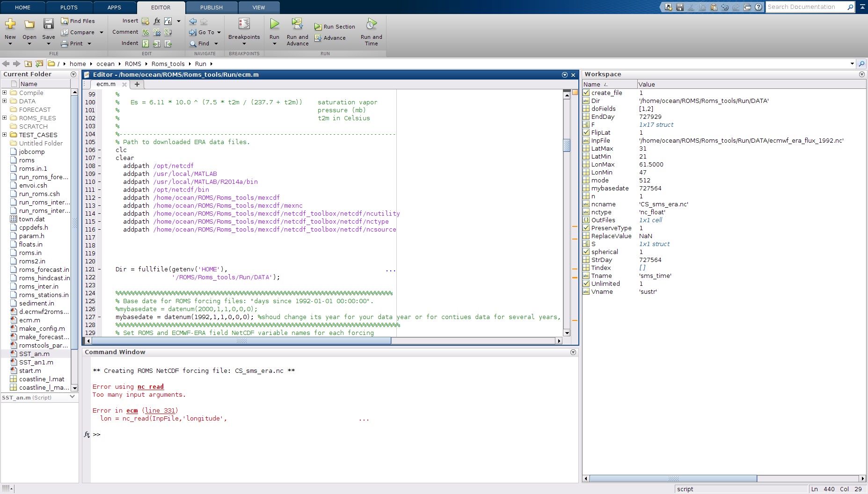
Task: Click the green Run button
Action: tap(274, 24)
